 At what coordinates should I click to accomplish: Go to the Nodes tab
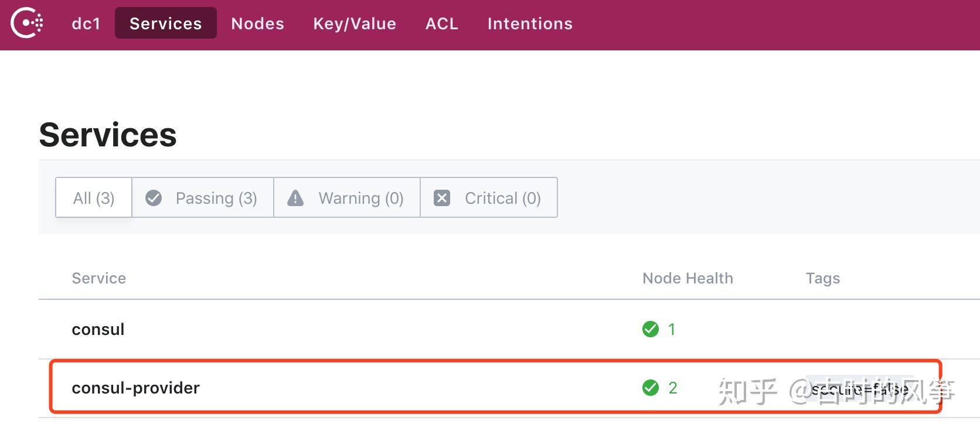258,23
